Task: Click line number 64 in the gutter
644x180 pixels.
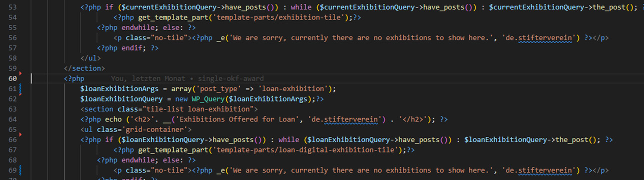Action: click(13, 119)
